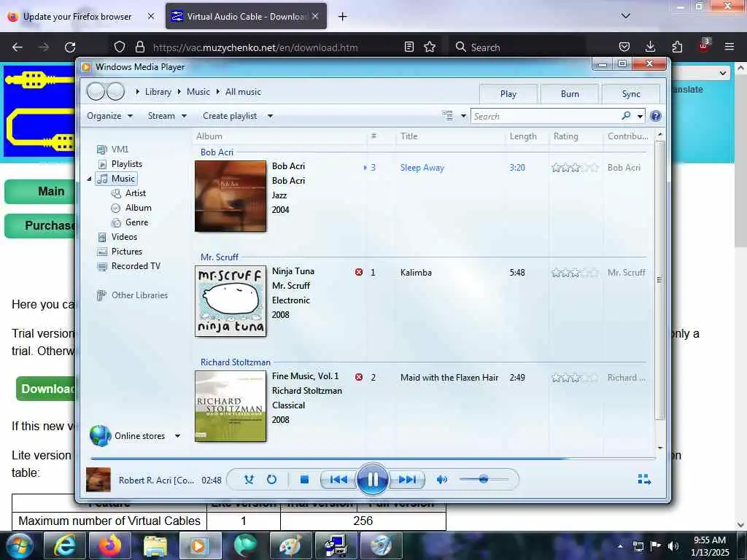Viewport: 747px width, 560px height.
Task: Click Create playlist button
Action: [x=230, y=116]
